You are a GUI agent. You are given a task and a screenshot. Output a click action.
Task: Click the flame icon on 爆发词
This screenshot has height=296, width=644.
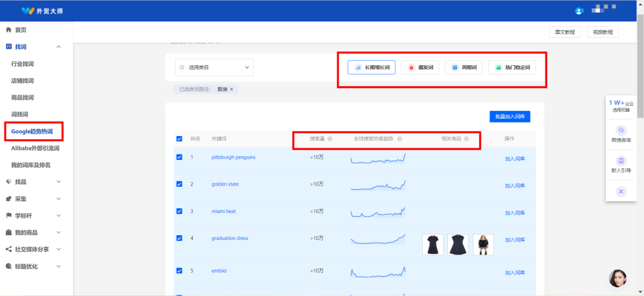pos(410,67)
